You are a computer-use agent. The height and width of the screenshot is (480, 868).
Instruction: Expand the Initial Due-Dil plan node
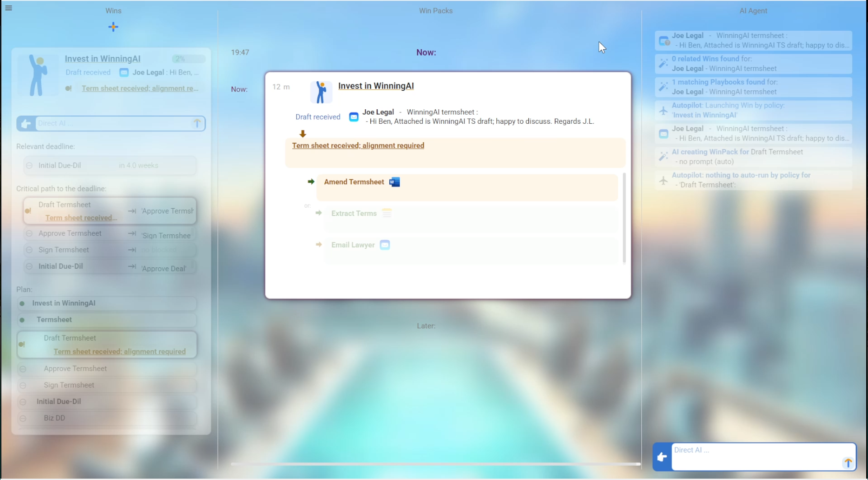[x=23, y=401]
